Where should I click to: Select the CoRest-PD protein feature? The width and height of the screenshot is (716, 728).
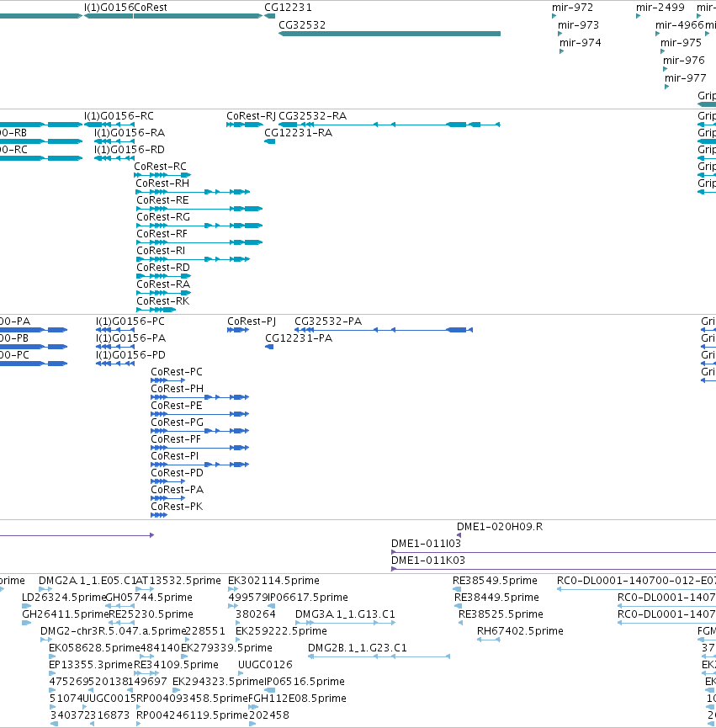pyautogui.click(x=168, y=481)
